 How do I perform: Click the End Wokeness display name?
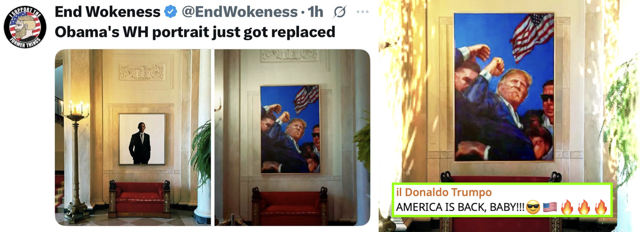pos(107,12)
